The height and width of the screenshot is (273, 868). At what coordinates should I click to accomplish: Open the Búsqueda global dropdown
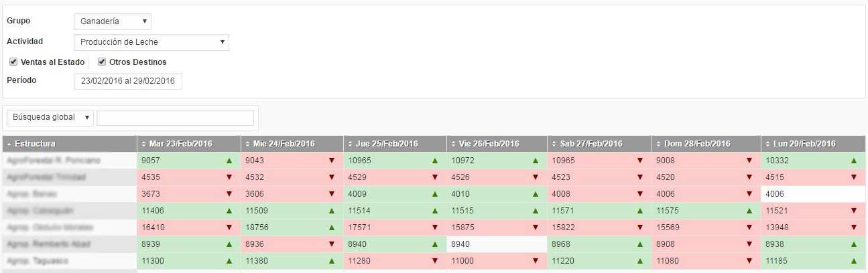click(50, 118)
